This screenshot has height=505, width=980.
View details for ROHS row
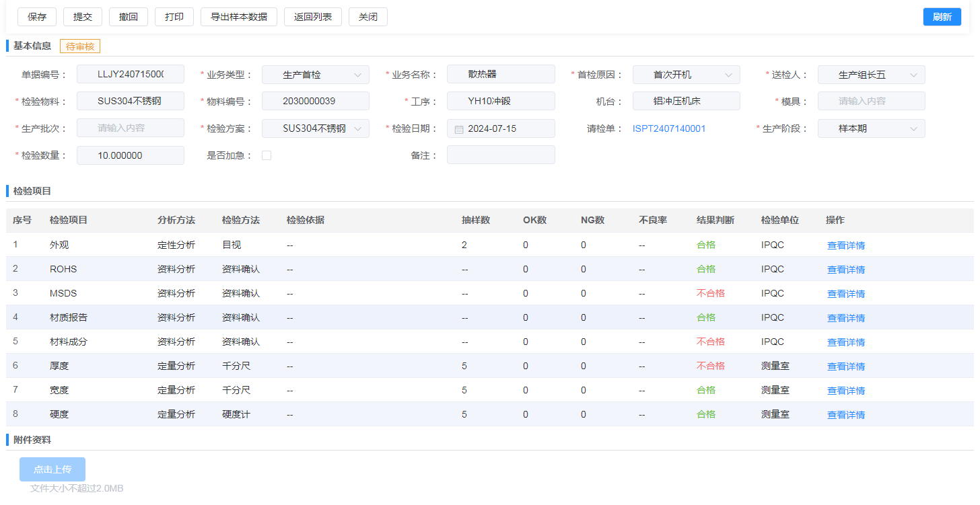(846, 270)
